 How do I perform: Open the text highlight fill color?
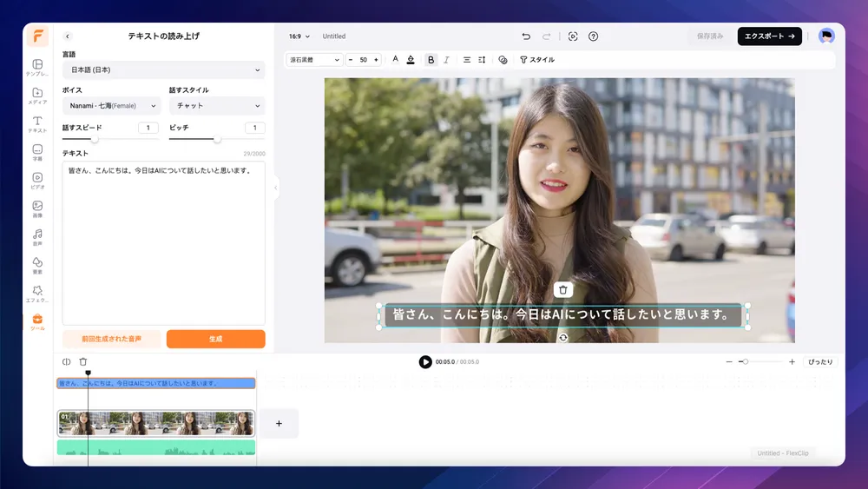pyautogui.click(x=411, y=60)
